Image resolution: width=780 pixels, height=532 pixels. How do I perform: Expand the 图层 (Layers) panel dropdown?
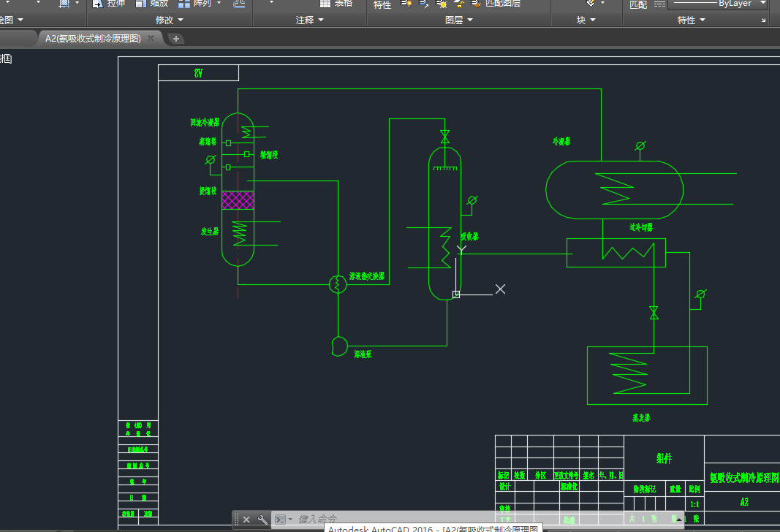tap(459, 20)
